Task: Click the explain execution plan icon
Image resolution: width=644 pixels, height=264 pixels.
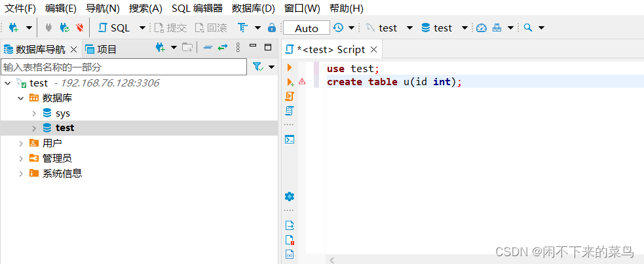Action: (290, 111)
